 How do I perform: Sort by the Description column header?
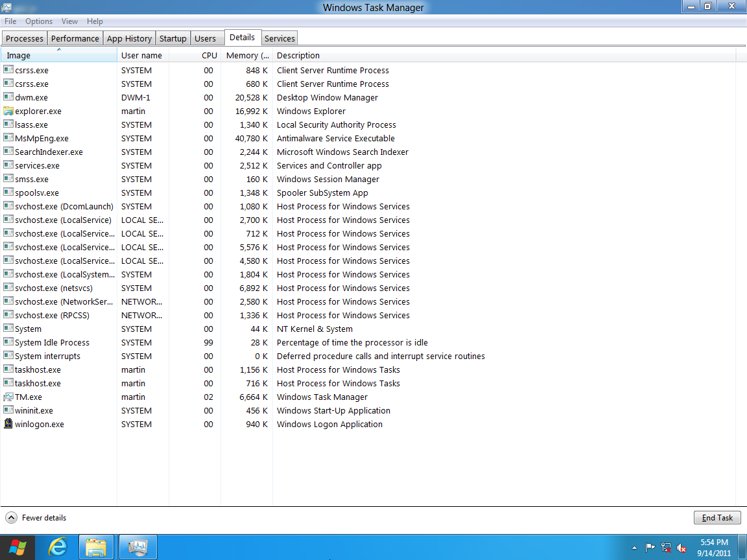click(504, 55)
